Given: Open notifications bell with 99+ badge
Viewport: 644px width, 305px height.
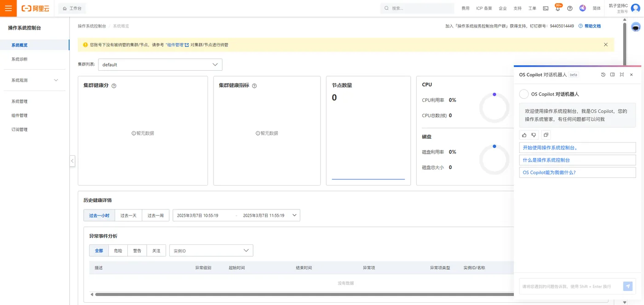Looking at the screenshot, I should (558, 8).
